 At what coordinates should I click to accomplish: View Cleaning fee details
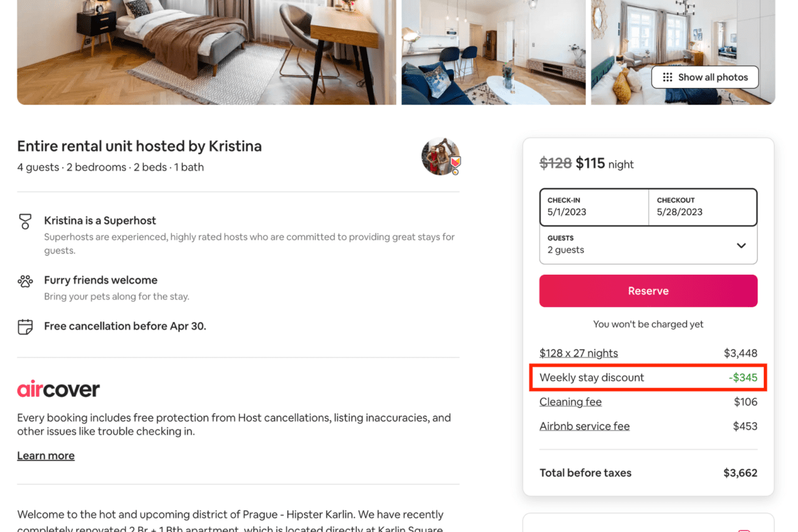tap(570, 402)
